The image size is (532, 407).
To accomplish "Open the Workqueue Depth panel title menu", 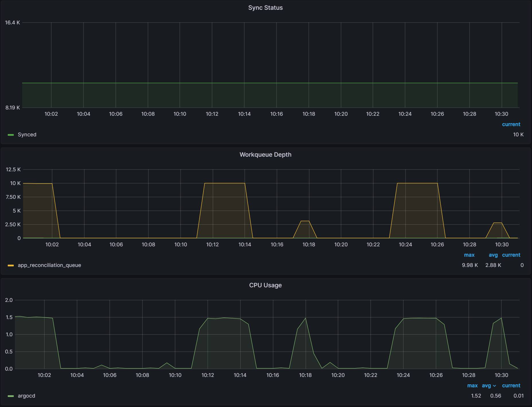I will pyautogui.click(x=265, y=155).
